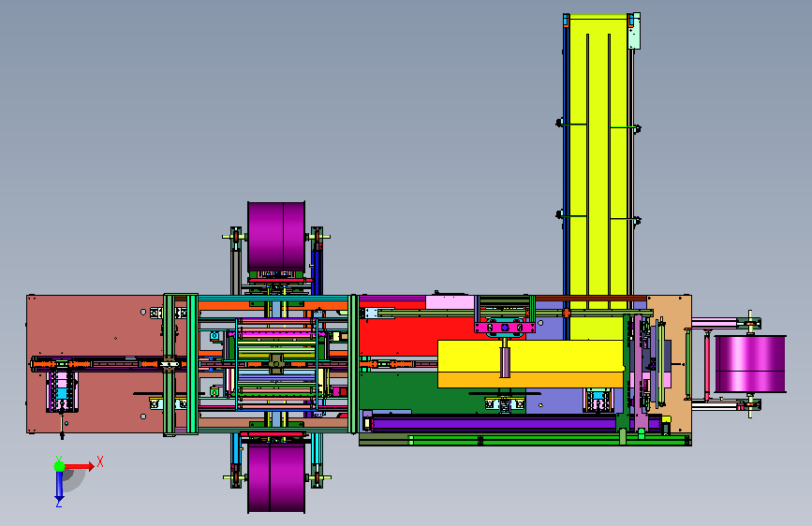Select the magenta roll at the far right end
Viewport: 812px width, 526px height.
[750, 364]
